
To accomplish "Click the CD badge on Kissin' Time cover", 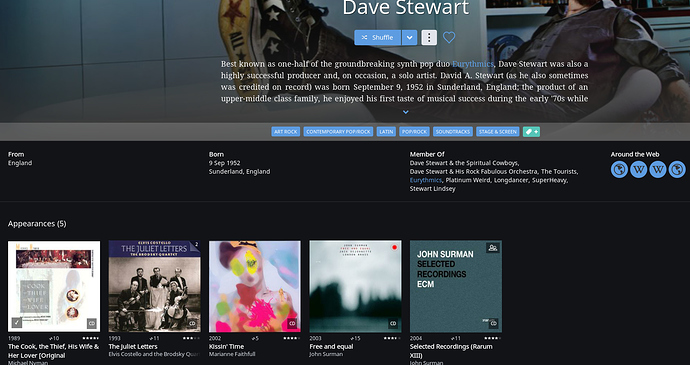I will pos(292,324).
